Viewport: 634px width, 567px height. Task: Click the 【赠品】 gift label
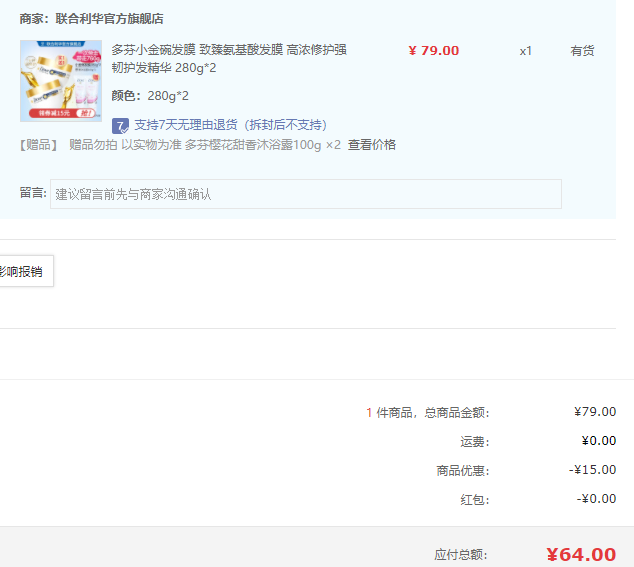(x=40, y=145)
